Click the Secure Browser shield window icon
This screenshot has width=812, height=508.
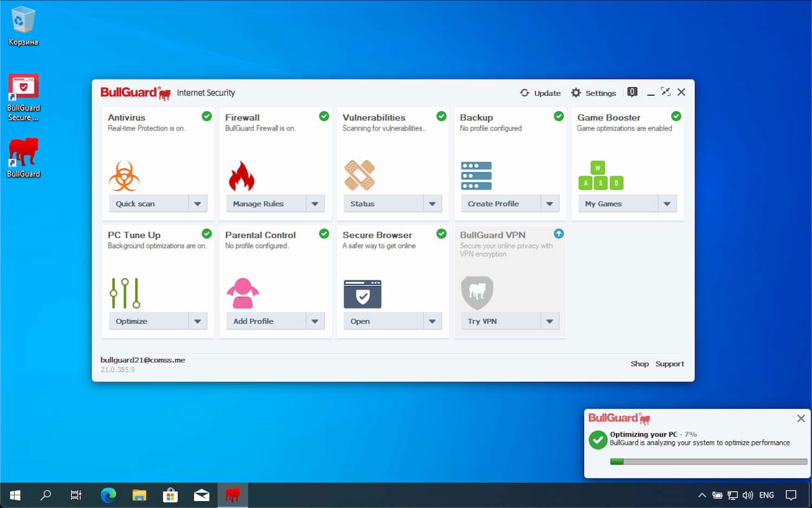[362, 294]
